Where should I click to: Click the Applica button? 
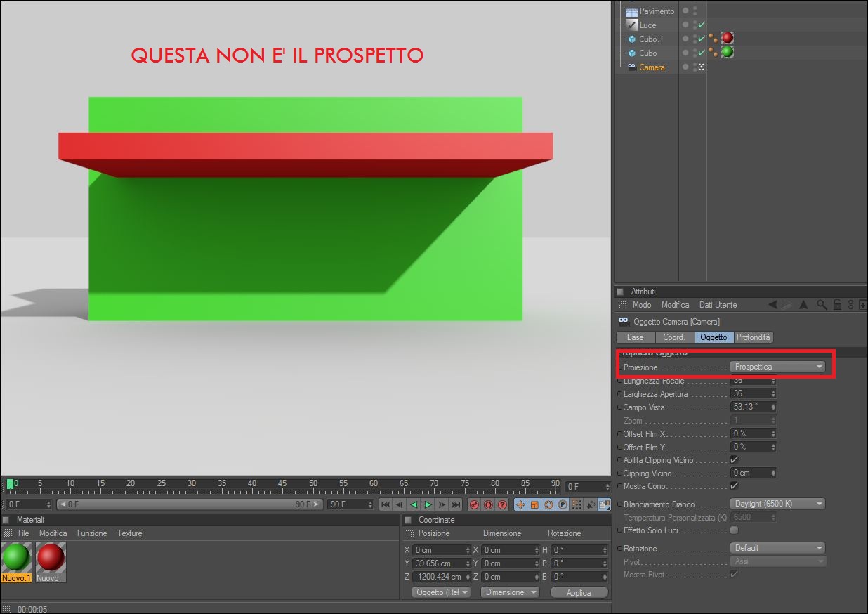click(x=579, y=592)
